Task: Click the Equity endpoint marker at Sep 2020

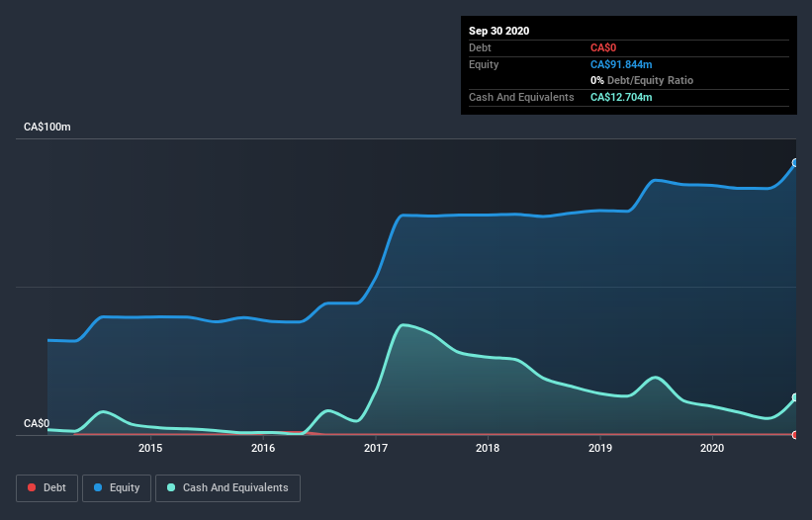Action: pos(795,163)
